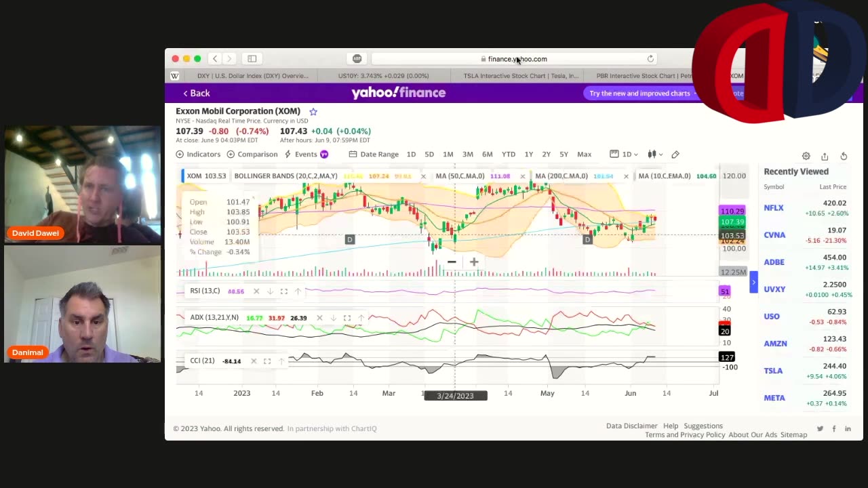Maximize the ADX panel
The image size is (868, 488).
pyautogui.click(x=347, y=318)
